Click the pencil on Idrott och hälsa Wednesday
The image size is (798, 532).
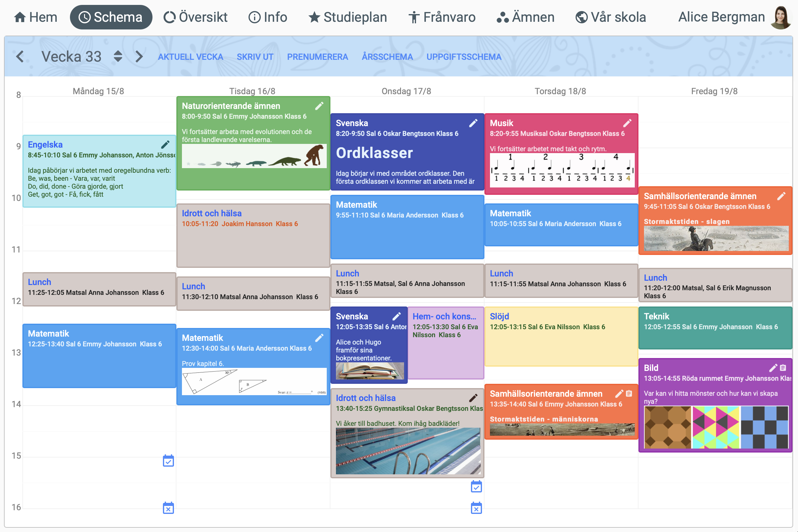473,398
